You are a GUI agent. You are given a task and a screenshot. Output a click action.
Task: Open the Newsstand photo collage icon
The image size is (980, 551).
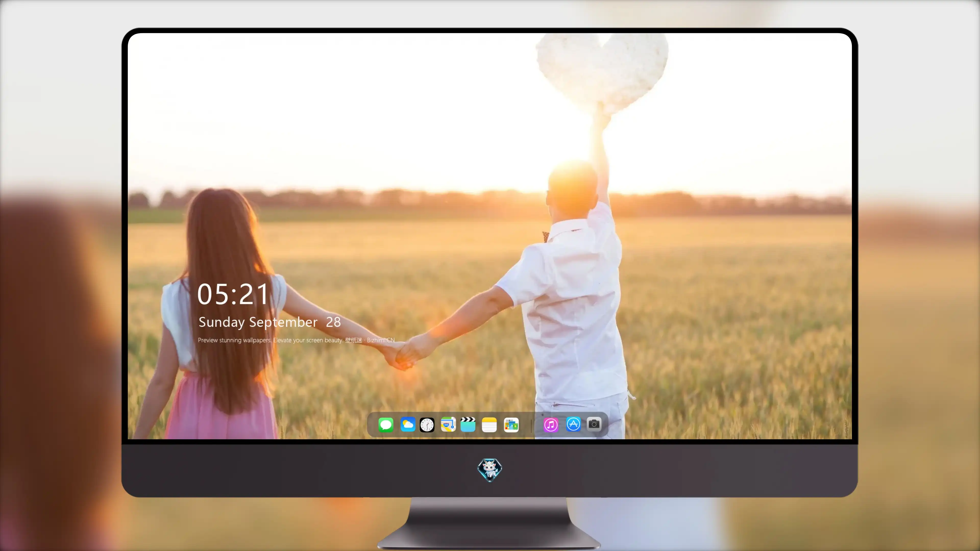pos(511,425)
